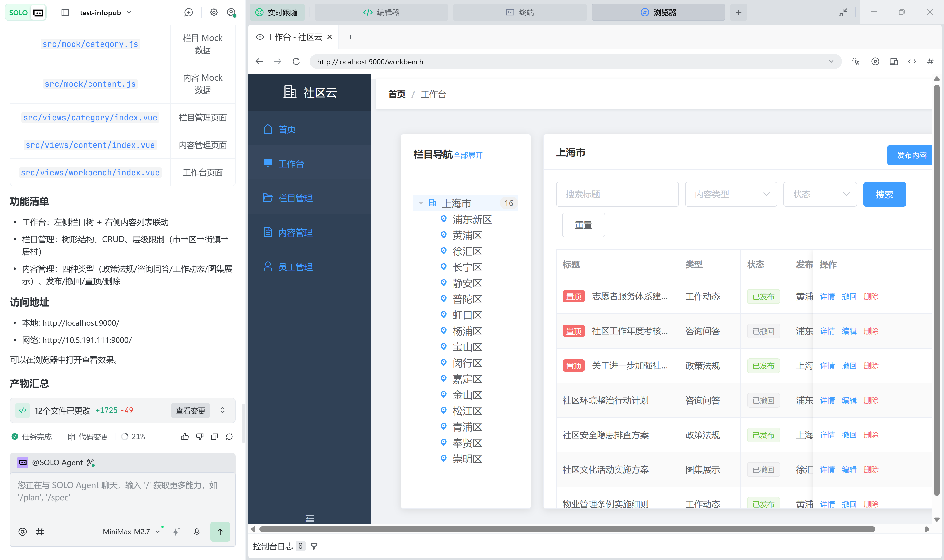The width and height of the screenshot is (944, 560).
Task: Click the 发布内容 button
Action: point(910,155)
